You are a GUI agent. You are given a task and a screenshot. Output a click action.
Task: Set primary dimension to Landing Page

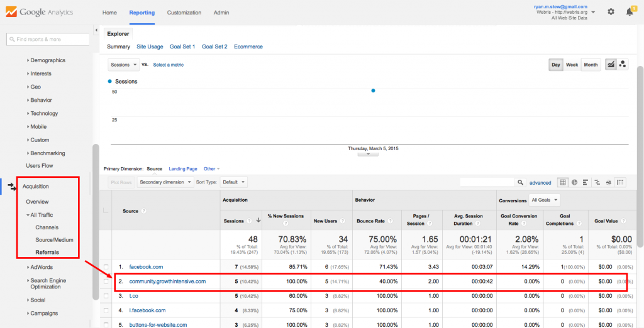tap(183, 169)
